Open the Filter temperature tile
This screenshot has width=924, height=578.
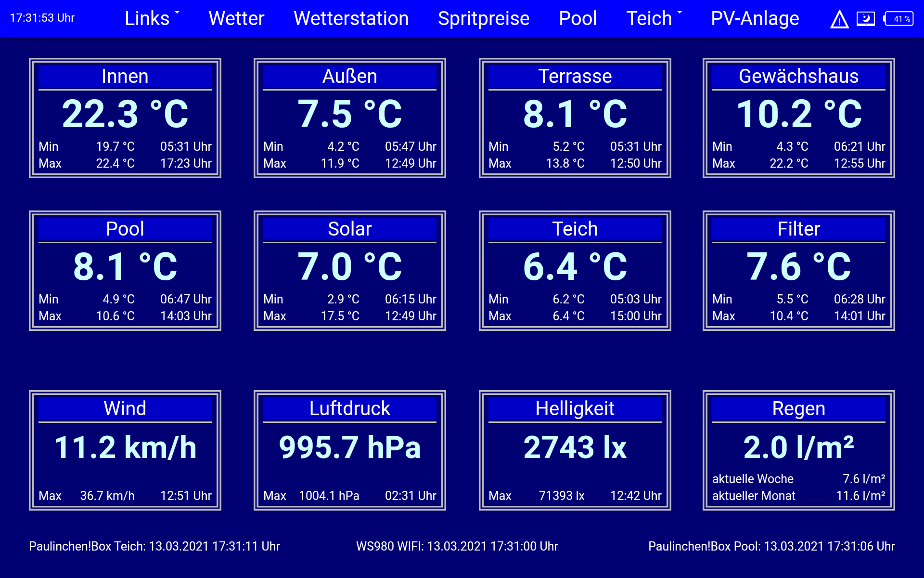coord(798,271)
